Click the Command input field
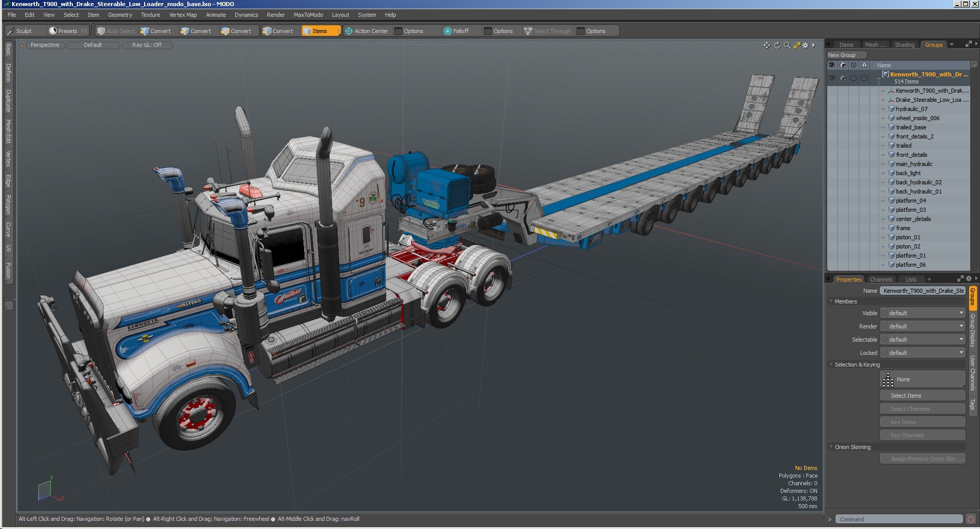 point(899,519)
